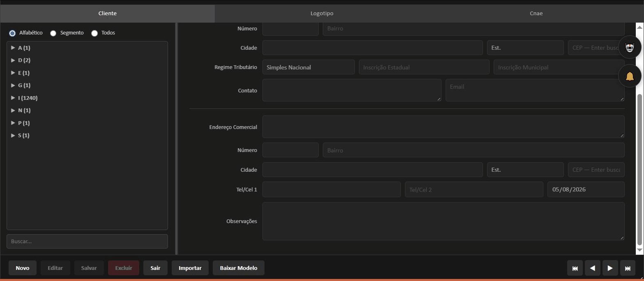Open the notifications bell icon
This screenshot has height=281, width=644.
pos(630,76)
